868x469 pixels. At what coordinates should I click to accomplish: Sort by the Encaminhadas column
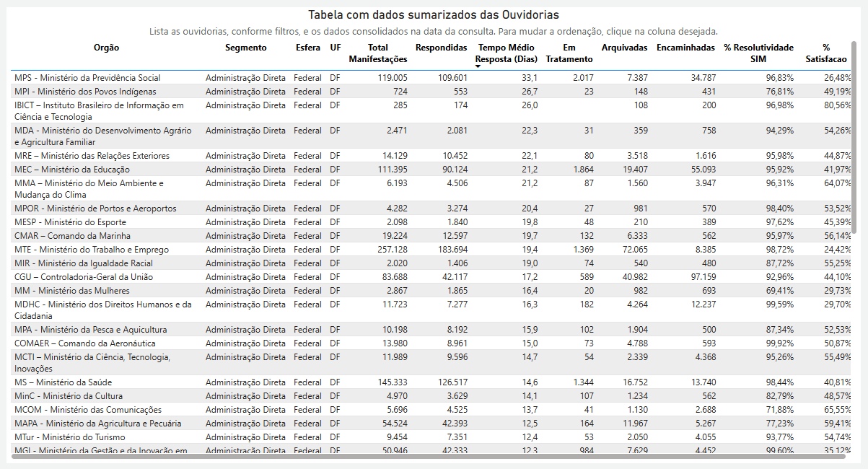click(685, 48)
